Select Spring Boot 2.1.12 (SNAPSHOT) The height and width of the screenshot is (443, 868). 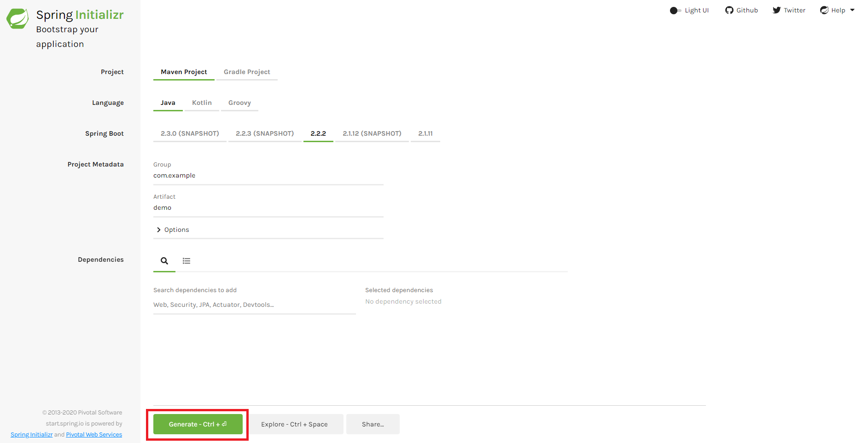(372, 134)
